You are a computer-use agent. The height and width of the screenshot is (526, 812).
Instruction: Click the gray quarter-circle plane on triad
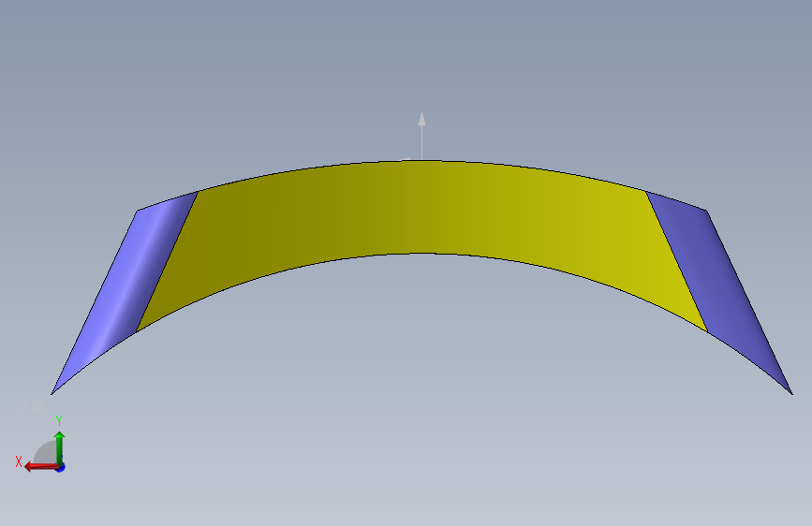coord(47,453)
